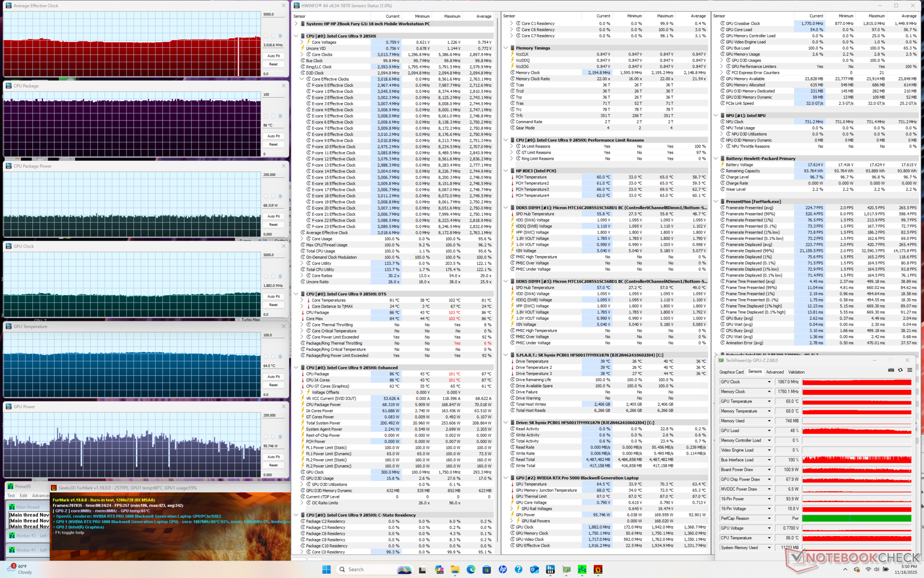Image resolution: width=924 pixels, height=578 pixels.
Task: Click Prime95 green taskbar icon
Action: click(582, 569)
